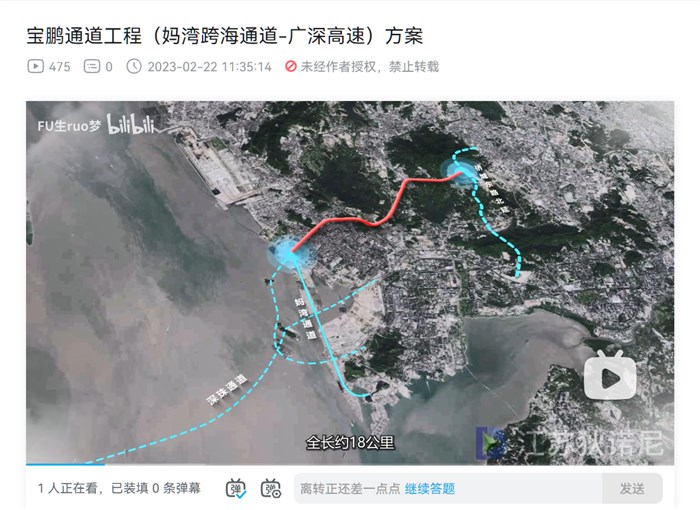Click the 全长约18公里 subtitle on video
Image resolution: width=700 pixels, height=510 pixels.
350,443
